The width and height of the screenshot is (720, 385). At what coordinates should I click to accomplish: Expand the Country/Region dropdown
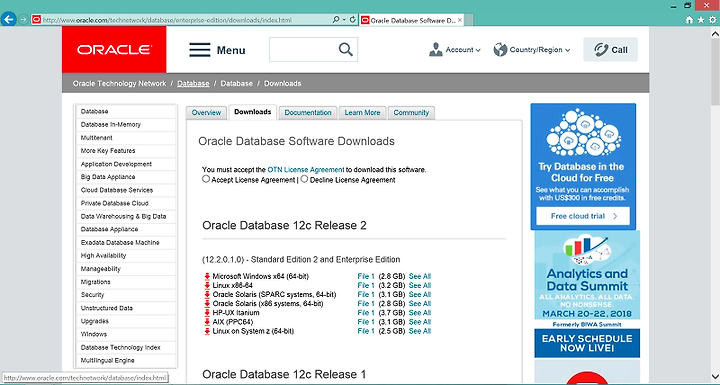tap(568, 50)
